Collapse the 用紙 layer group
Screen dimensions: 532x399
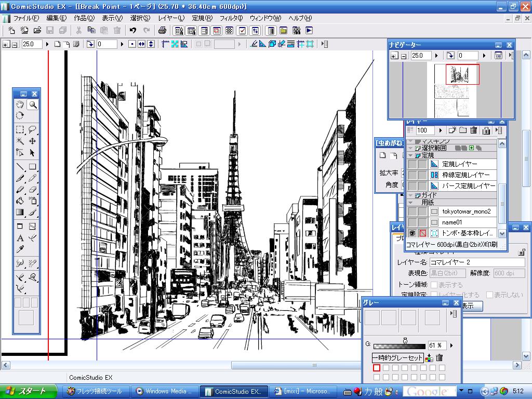pyautogui.click(x=410, y=203)
